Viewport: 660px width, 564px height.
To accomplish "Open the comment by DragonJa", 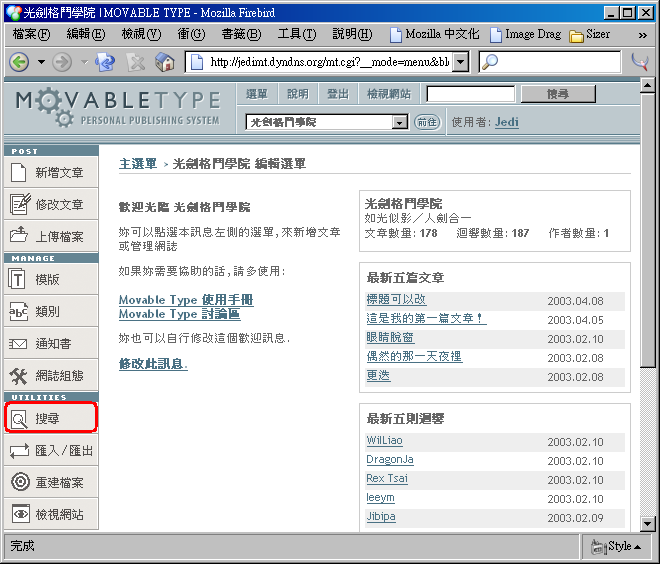I will pos(390,459).
